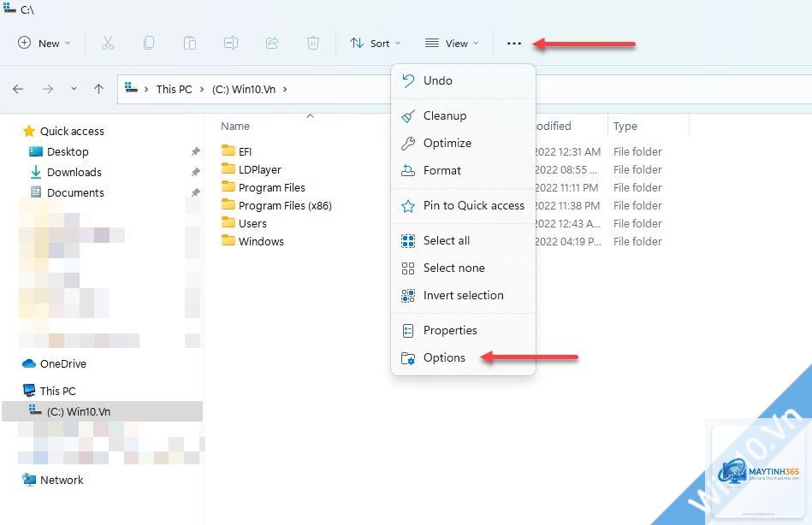Open the Sort dropdown
The height and width of the screenshot is (525, 812).
[375, 43]
